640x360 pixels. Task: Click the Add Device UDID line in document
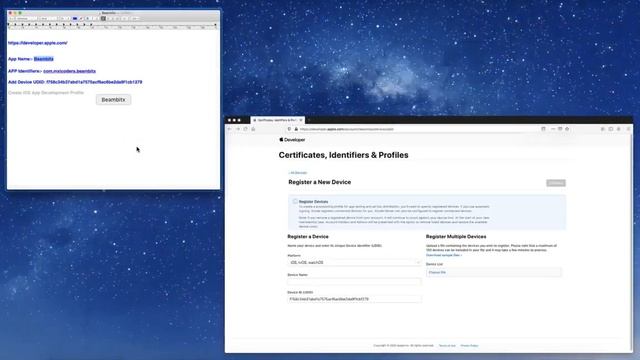tap(75, 82)
